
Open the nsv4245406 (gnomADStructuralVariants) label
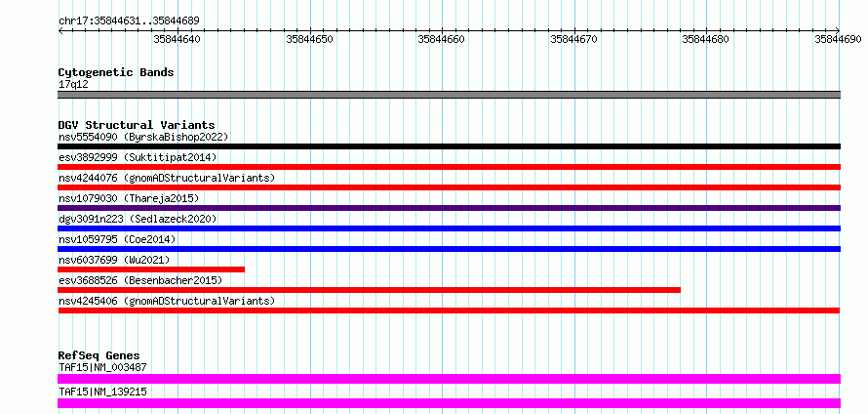tap(167, 301)
